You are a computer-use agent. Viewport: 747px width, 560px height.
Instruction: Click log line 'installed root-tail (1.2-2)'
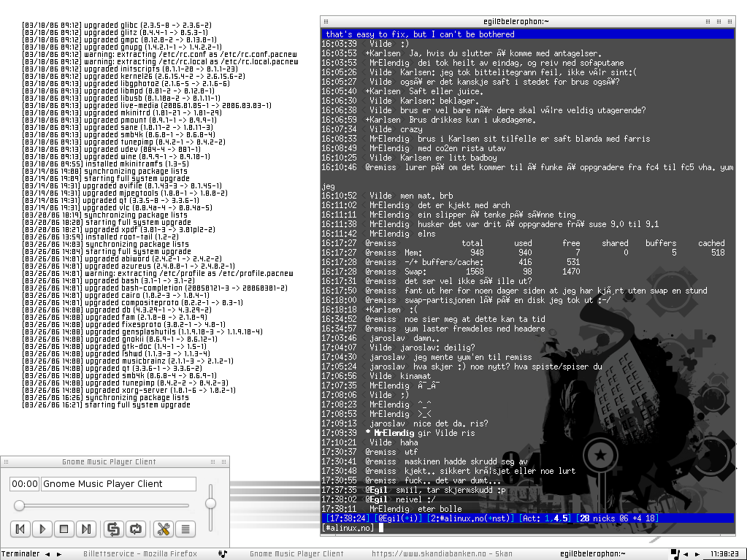101,237
